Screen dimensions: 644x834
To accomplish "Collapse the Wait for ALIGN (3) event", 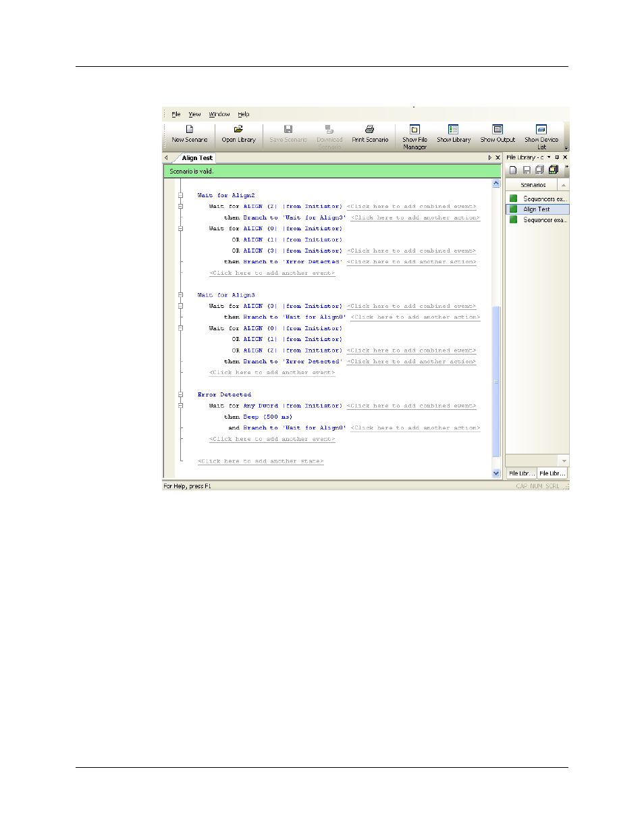I will point(181,306).
